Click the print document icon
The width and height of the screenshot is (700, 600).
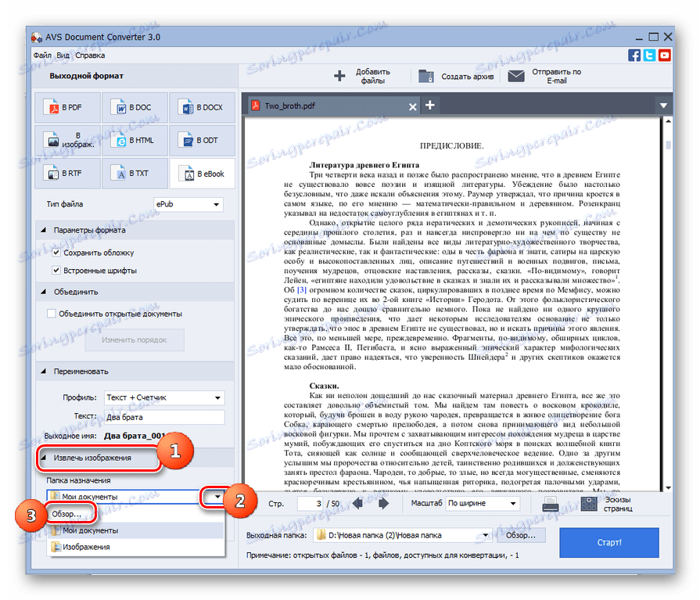point(550,505)
